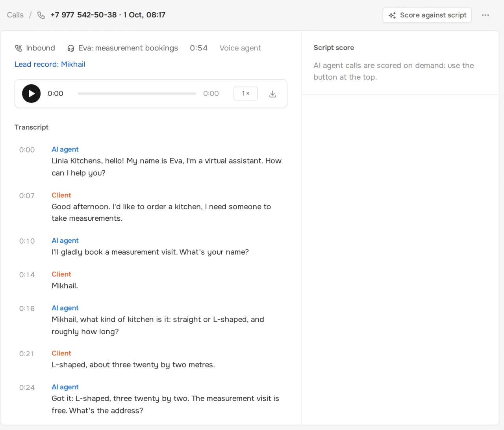Click the headset icon beside Eva
Image resolution: width=504 pixels, height=430 pixels.
tap(71, 48)
